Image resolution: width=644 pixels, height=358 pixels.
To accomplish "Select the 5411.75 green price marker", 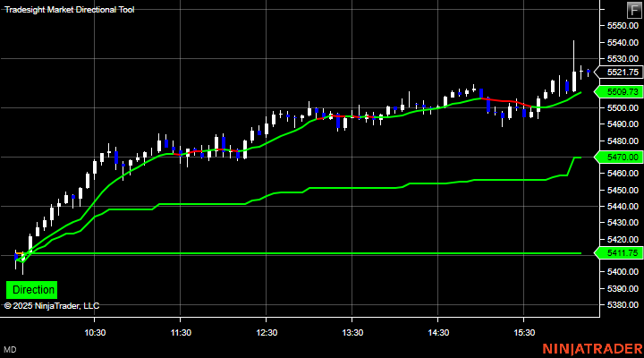I will [x=619, y=252].
